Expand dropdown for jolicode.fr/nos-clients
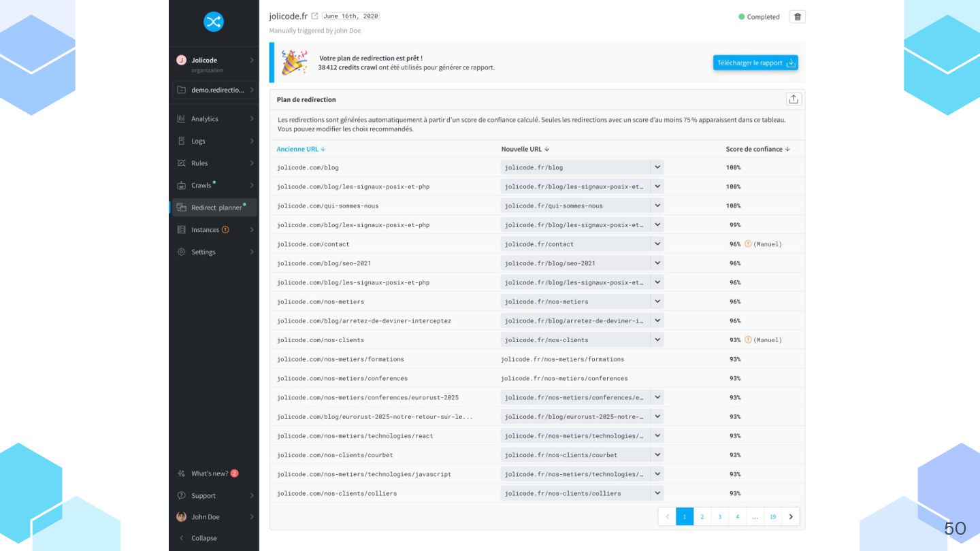 tap(657, 339)
